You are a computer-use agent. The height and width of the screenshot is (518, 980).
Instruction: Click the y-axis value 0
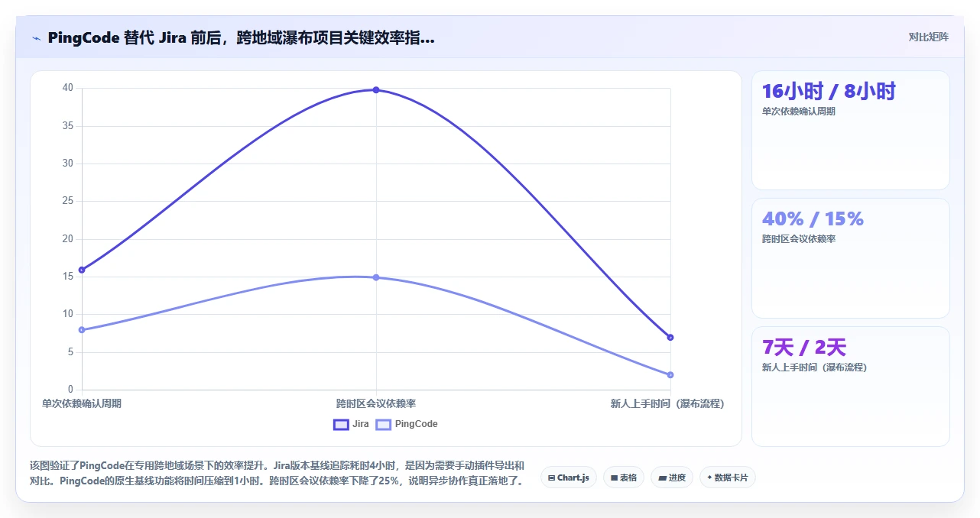click(70, 390)
